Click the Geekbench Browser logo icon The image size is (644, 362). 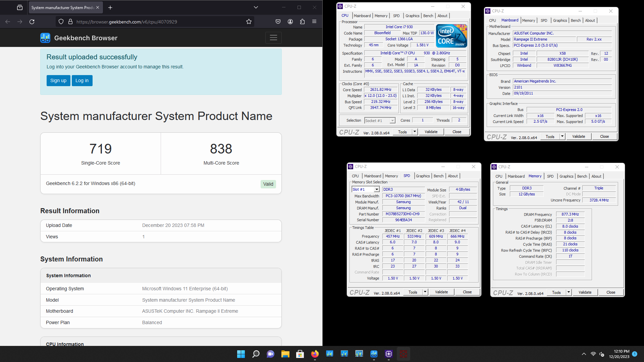pyautogui.click(x=45, y=38)
